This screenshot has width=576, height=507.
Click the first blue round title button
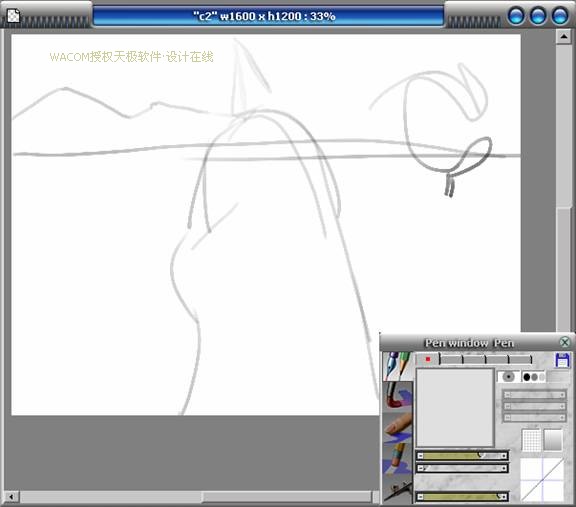[516, 16]
